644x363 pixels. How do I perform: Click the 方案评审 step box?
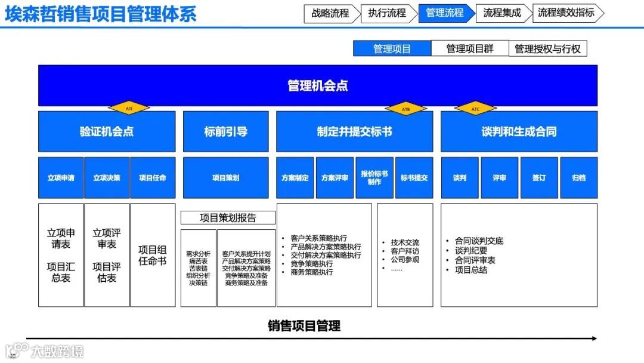pyautogui.click(x=335, y=177)
